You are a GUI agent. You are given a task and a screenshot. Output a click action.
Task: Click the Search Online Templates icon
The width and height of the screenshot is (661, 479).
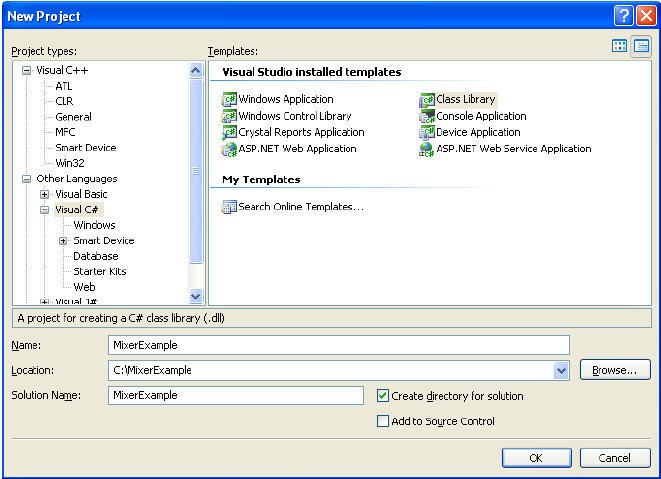(229, 207)
